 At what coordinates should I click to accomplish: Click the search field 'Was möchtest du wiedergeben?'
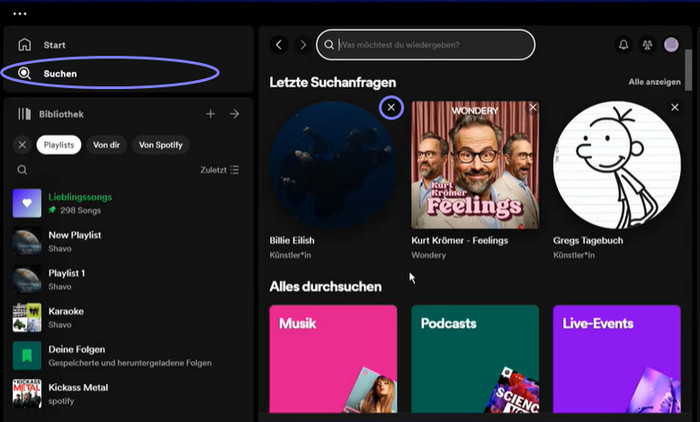point(430,45)
